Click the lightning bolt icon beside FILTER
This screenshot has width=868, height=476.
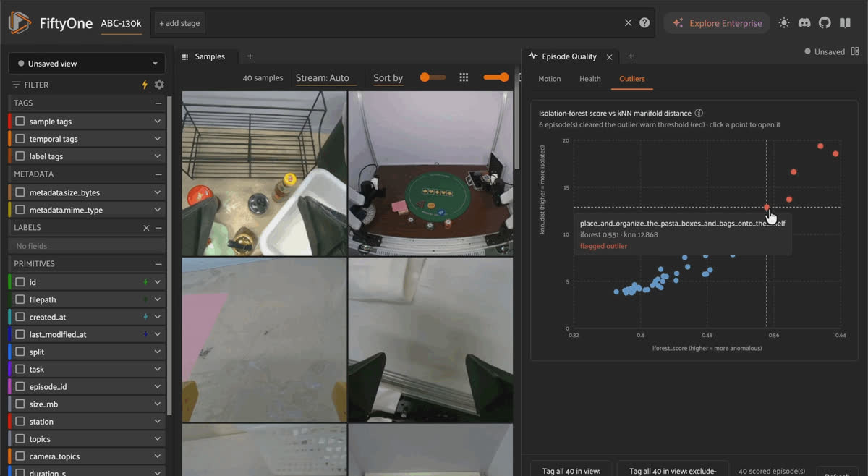tap(145, 85)
